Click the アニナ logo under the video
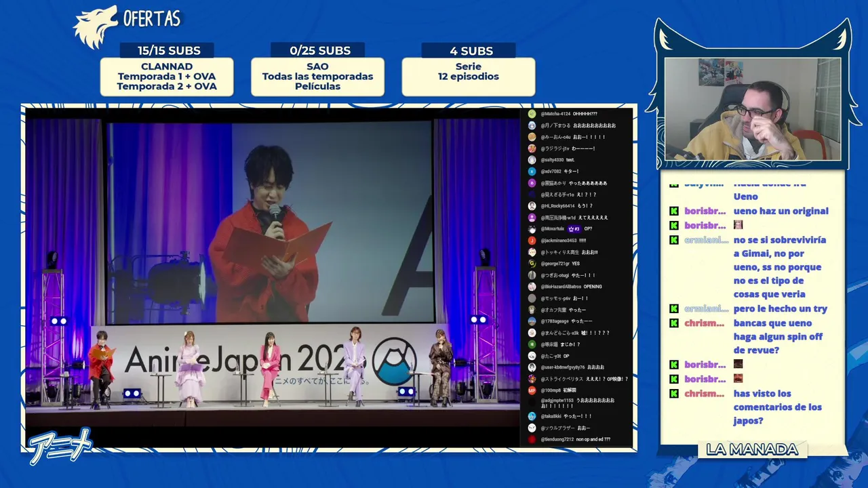The image size is (868, 488). coord(60,446)
